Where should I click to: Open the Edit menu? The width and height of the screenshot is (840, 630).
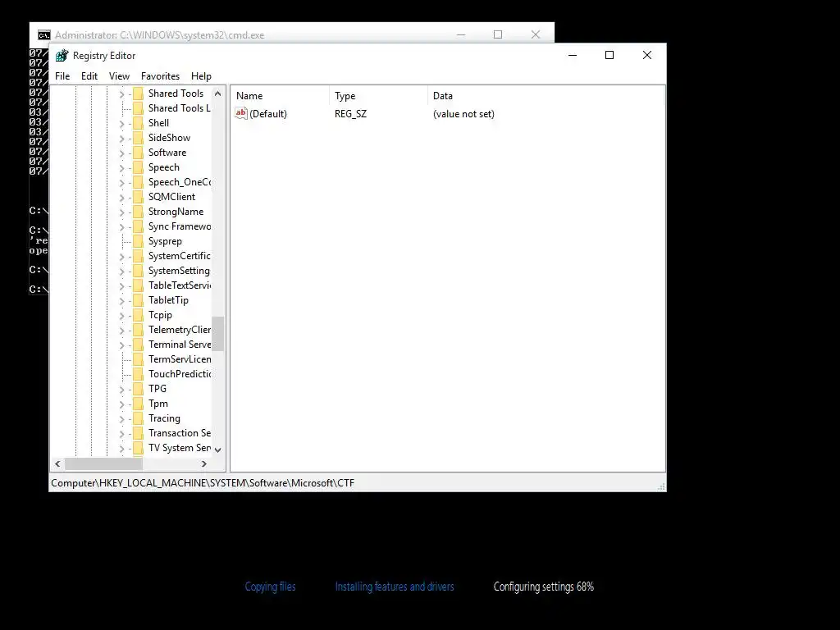89,76
